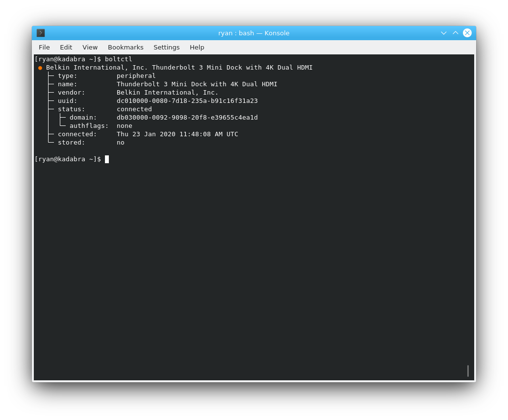The height and width of the screenshot is (420, 508).
Task: Click the typed boltctl command
Action: (118, 59)
